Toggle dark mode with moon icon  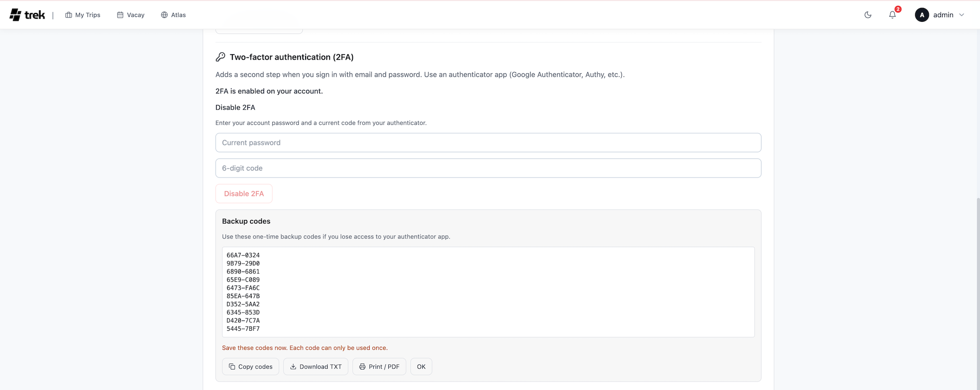click(868, 15)
